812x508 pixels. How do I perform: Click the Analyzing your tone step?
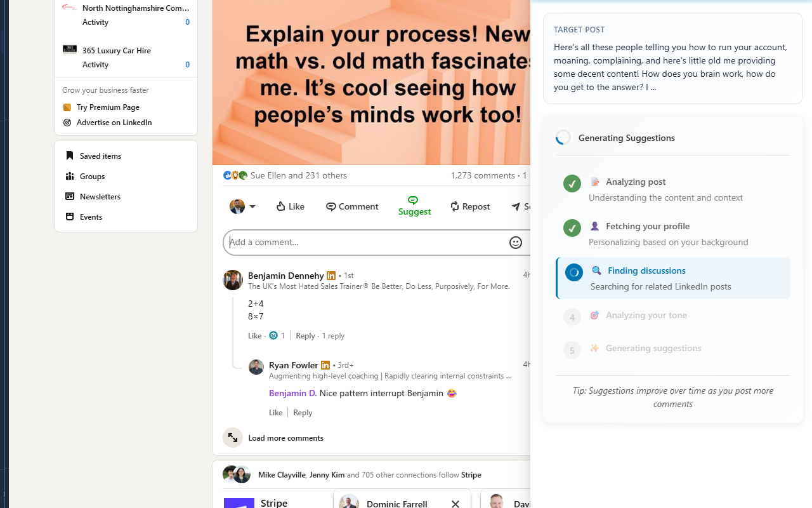673,316
